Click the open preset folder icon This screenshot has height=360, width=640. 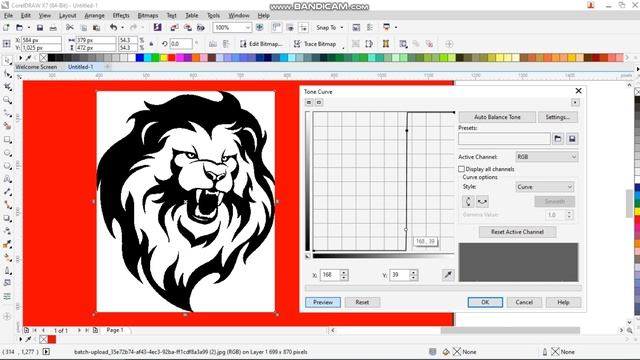pos(558,139)
